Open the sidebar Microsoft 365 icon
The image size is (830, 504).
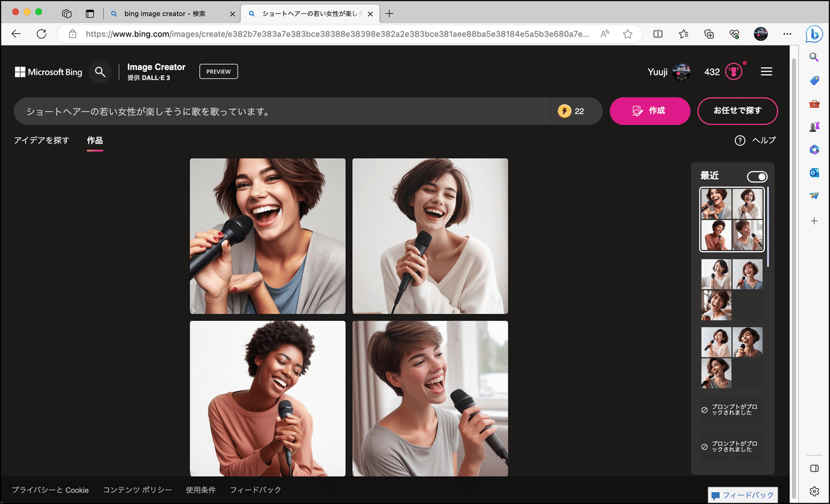[x=814, y=149]
